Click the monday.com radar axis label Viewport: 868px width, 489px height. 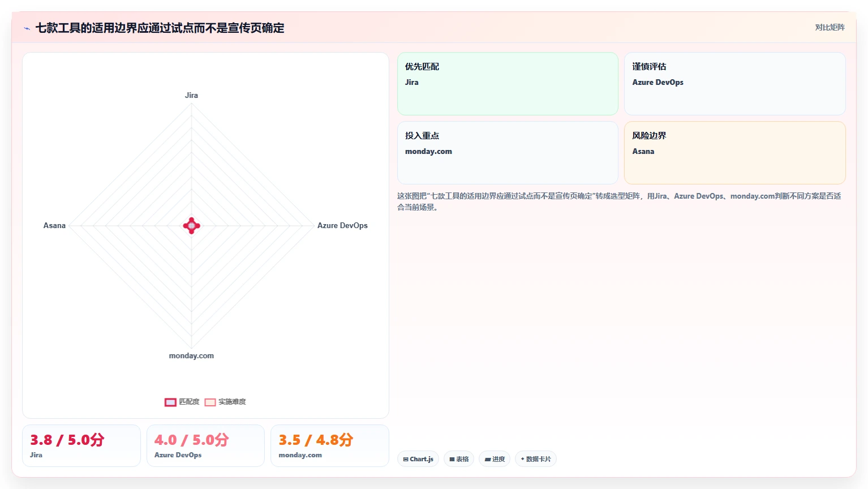point(191,355)
